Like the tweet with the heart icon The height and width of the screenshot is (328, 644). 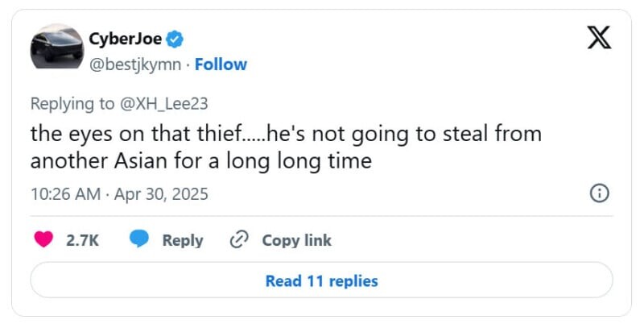[x=44, y=239]
